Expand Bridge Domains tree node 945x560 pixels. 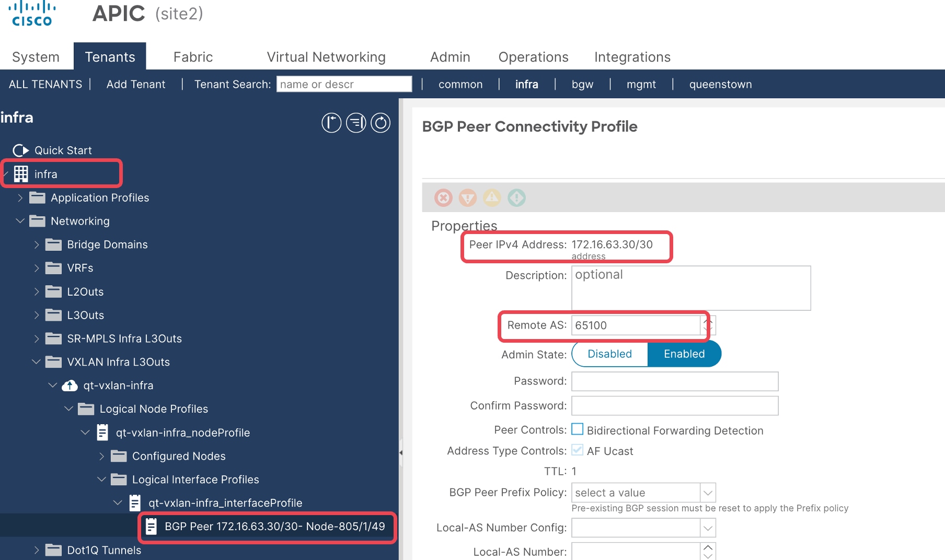coord(36,244)
